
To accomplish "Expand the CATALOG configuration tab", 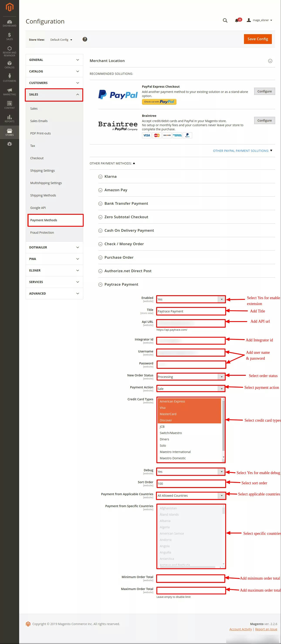I will 54,71.
